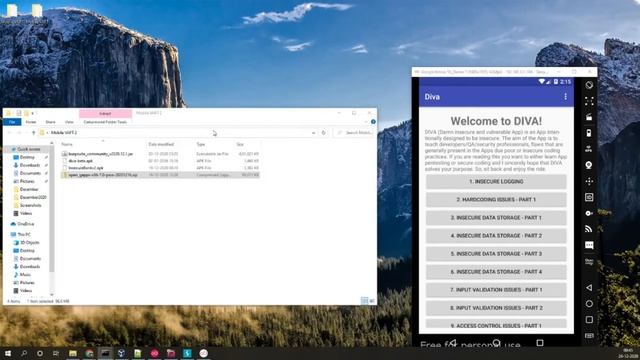Open the Genymotion webcam camera widget
The width and height of the screenshot is (640, 360).
[x=589, y=165]
